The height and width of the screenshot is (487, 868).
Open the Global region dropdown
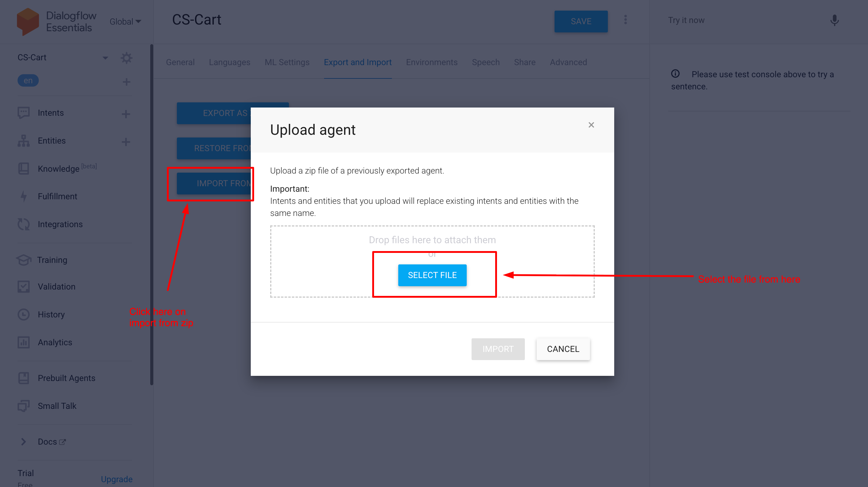click(x=125, y=22)
